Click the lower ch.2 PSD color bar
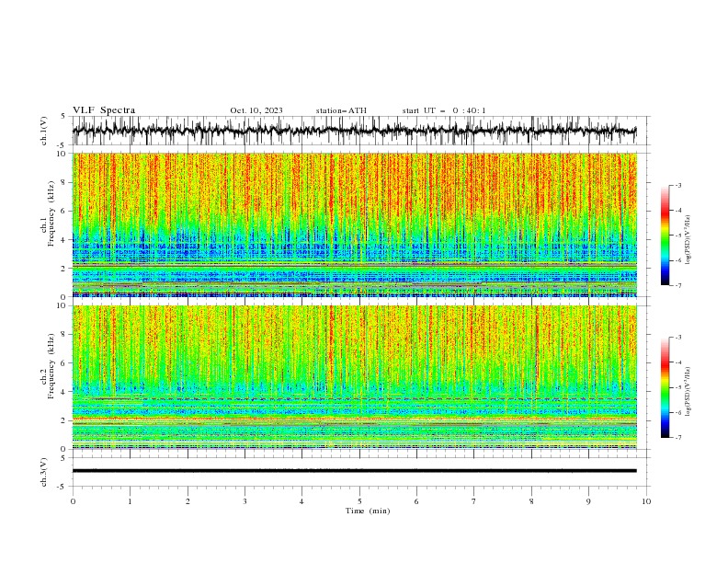 click(665, 387)
